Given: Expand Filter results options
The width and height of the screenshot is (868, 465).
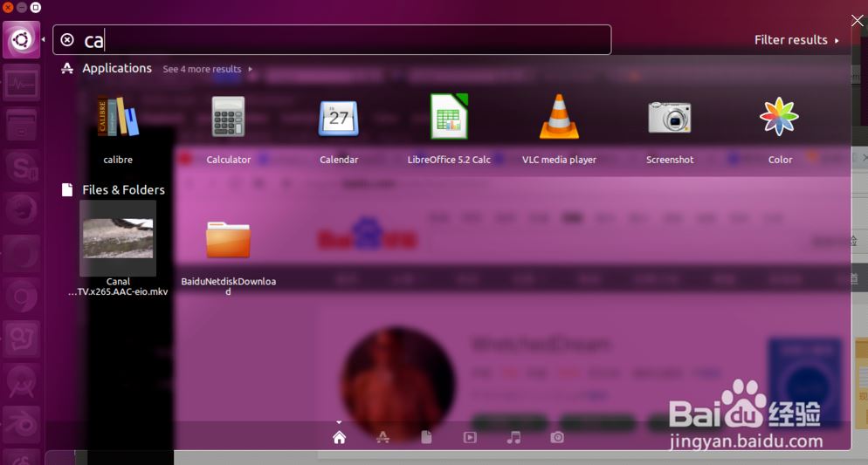Looking at the screenshot, I should [796, 40].
